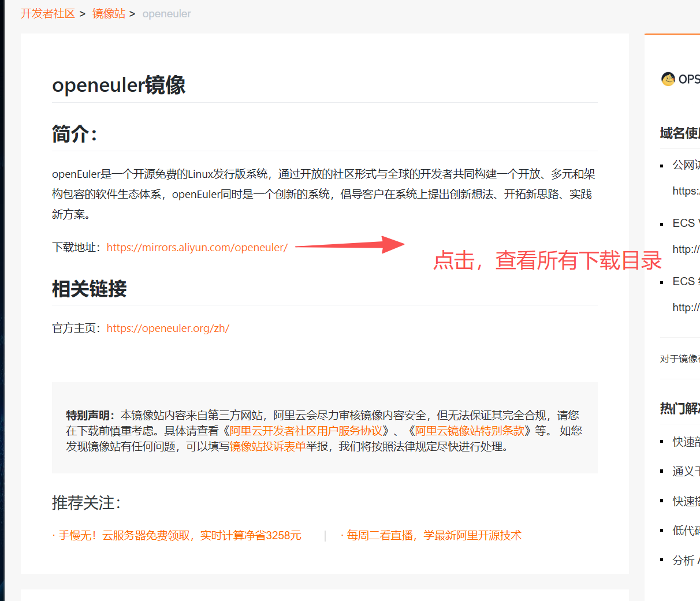
Task: Open the 开发者社区 breadcrumb link
Action: tap(48, 13)
